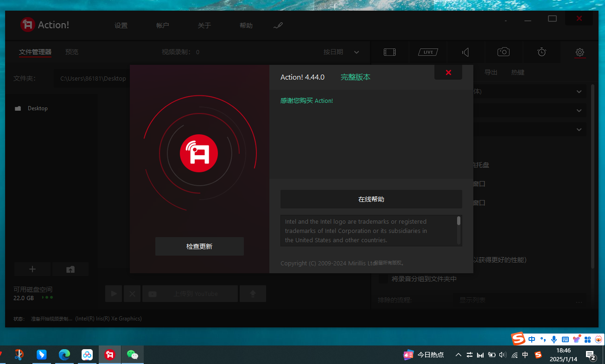Click the status text 准备开始视频录制
The image size is (605, 364).
click(51, 319)
